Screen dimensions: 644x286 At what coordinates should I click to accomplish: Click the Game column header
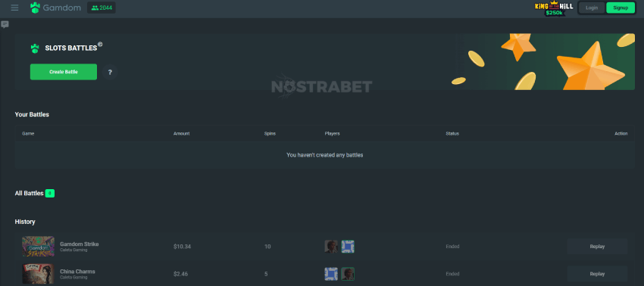click(x=28, y=134)
